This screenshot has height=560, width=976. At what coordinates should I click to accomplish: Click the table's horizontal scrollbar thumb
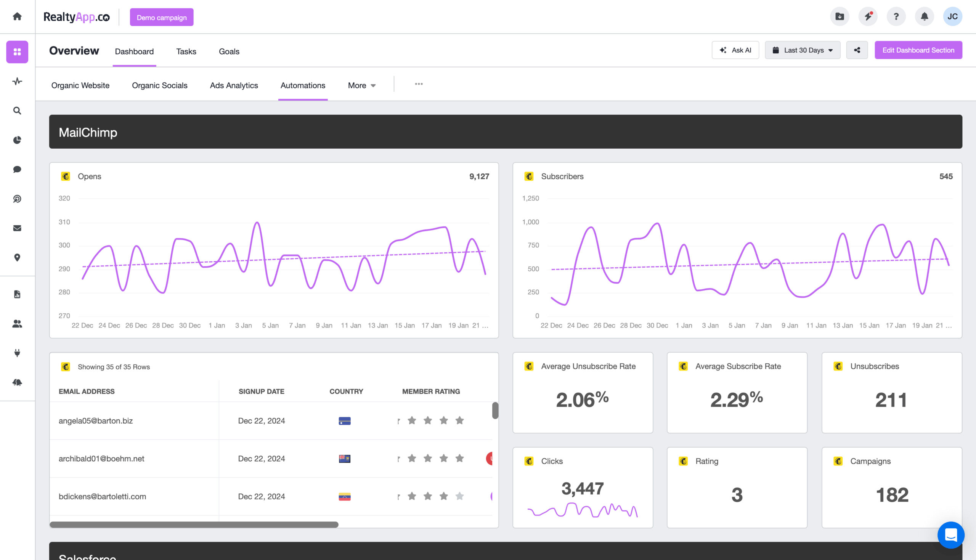[194, 525]
